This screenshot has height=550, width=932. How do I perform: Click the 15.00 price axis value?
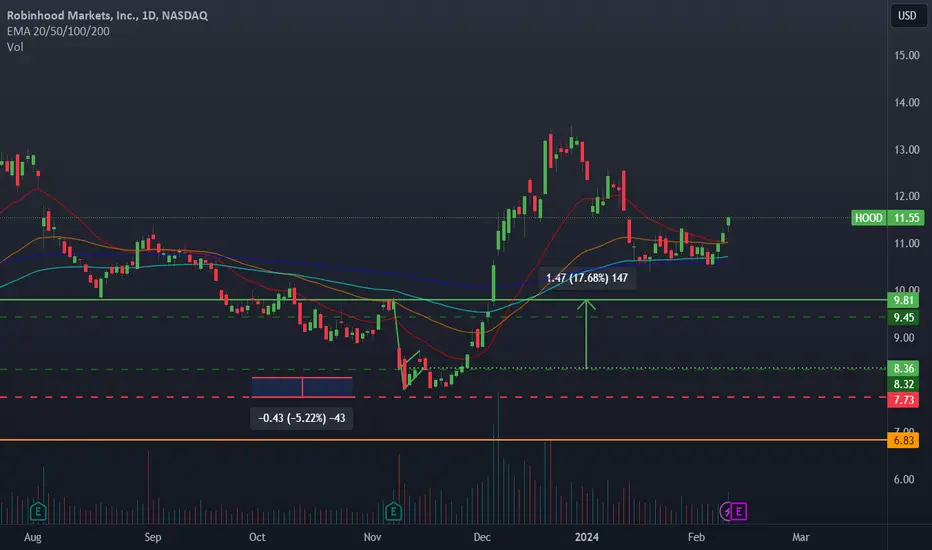click(906, 55)
